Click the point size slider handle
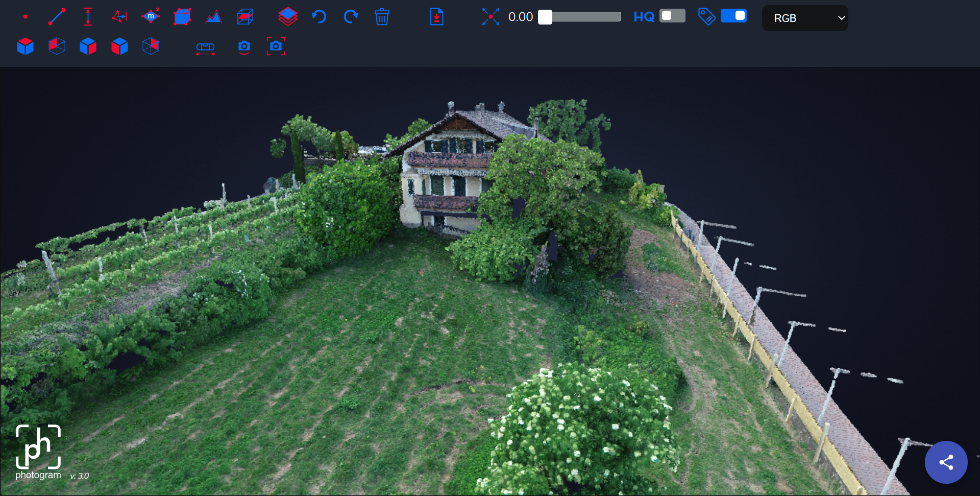This screenshot has height=496, width=980. (x=545, y=17)
